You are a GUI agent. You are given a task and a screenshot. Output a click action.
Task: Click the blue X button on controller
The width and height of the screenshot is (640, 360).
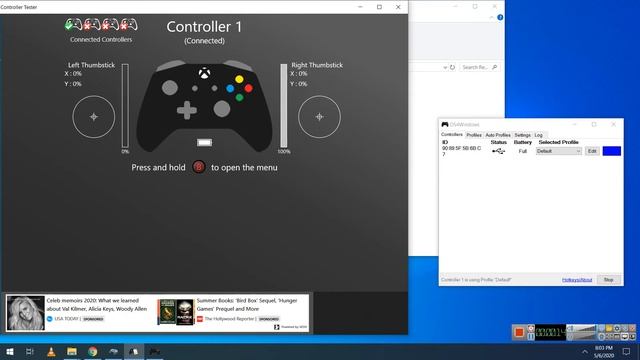[230, 88]
